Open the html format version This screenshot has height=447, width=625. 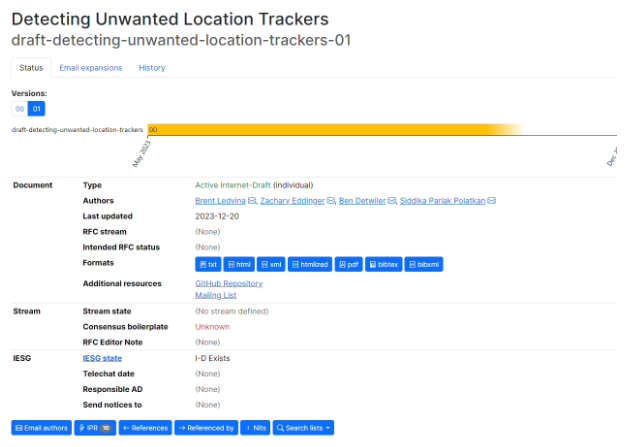pos(239,264)
